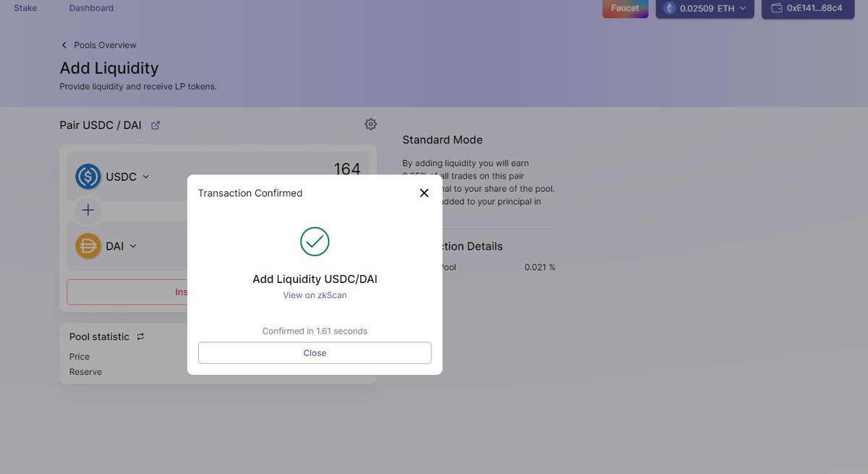Click the green checkmark confirmation icon
This screenshot has height=474, width=868.
pos(315,242)
